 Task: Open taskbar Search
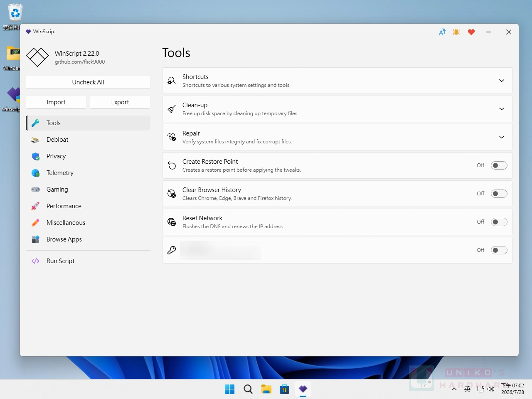click(248, 389)
